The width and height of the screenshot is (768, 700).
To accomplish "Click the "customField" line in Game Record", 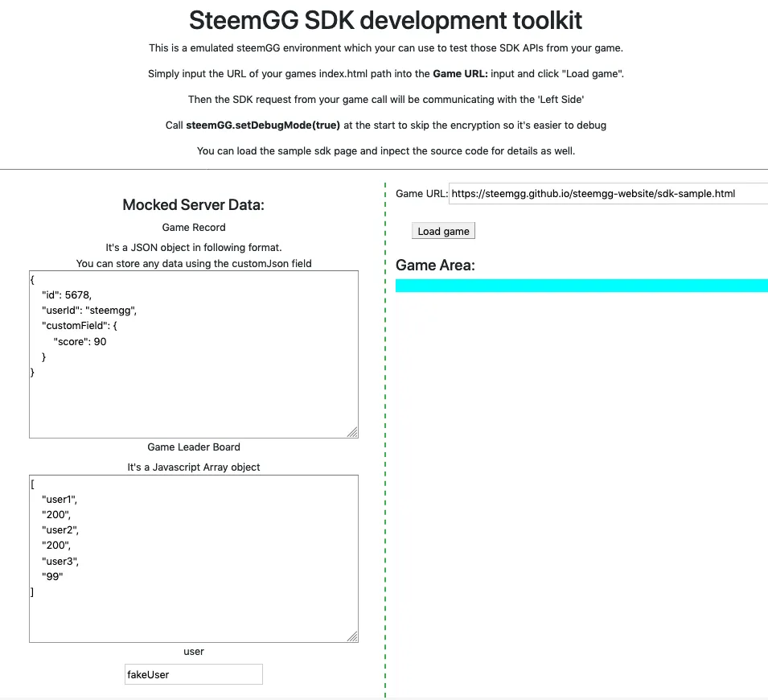I will (80, 326).
